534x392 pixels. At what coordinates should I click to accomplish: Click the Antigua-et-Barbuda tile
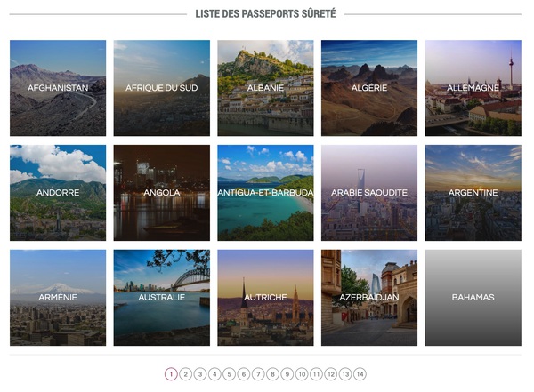pyautogui.click(x=265, y=193)
